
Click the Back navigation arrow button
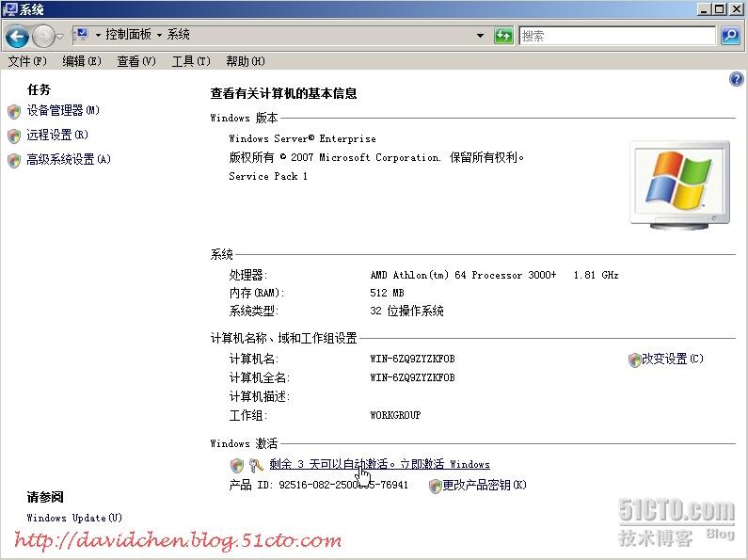pos(17,36)
